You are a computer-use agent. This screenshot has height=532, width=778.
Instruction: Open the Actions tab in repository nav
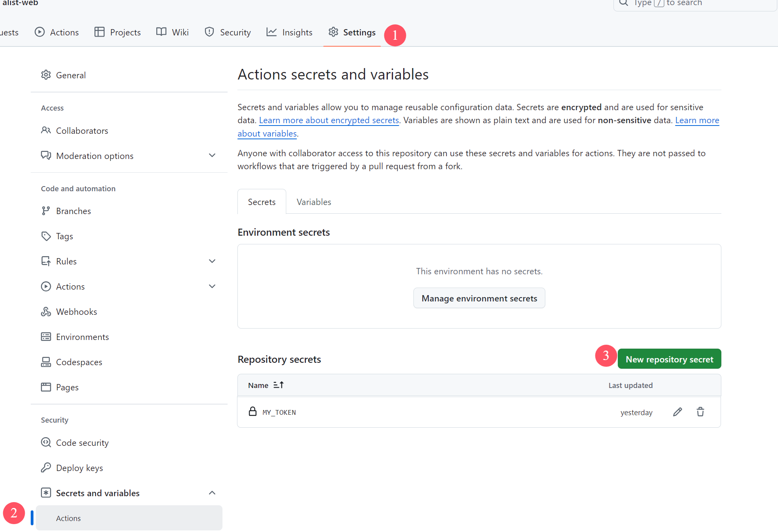click(57, 32)
